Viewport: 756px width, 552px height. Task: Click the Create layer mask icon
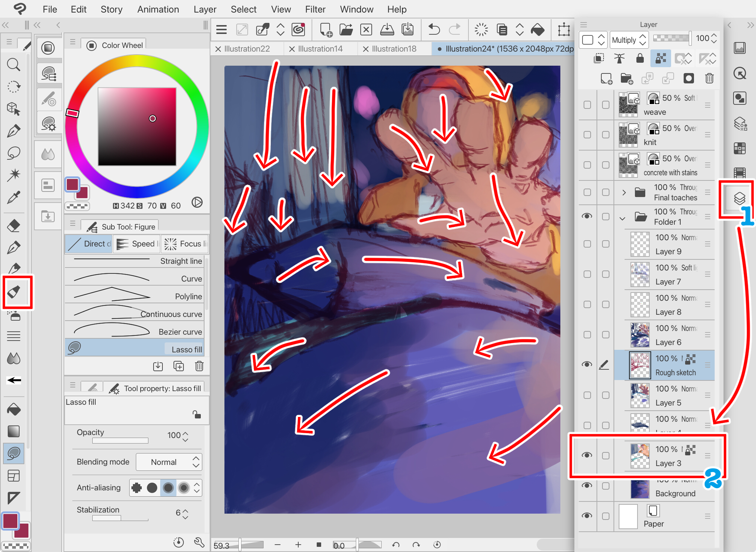[x=688, y=78]
